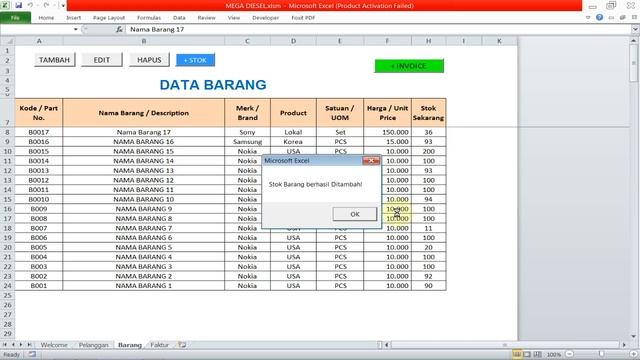Viewport: 640px width, 360px height.
Task: Open the Page Layout ribbon tab
Action: pyautogui.click(x=109, y=18)
